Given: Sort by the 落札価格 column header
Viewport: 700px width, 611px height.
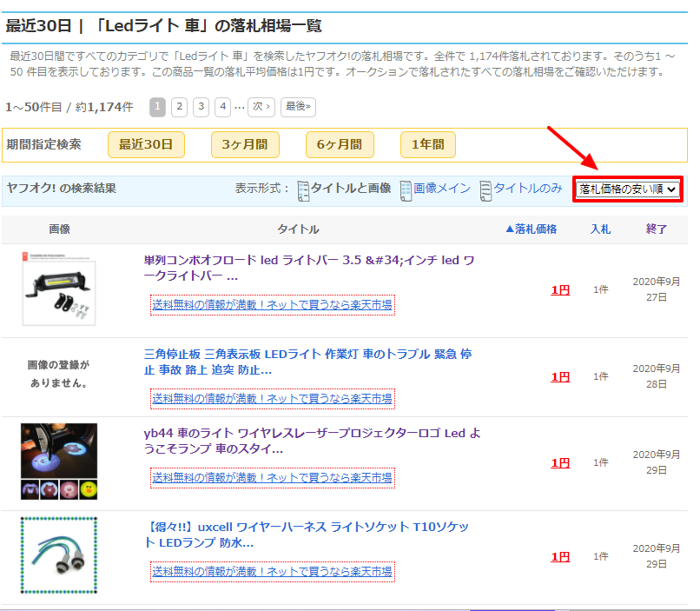Looking at the screenshot, I should click(x=532, y=229).
